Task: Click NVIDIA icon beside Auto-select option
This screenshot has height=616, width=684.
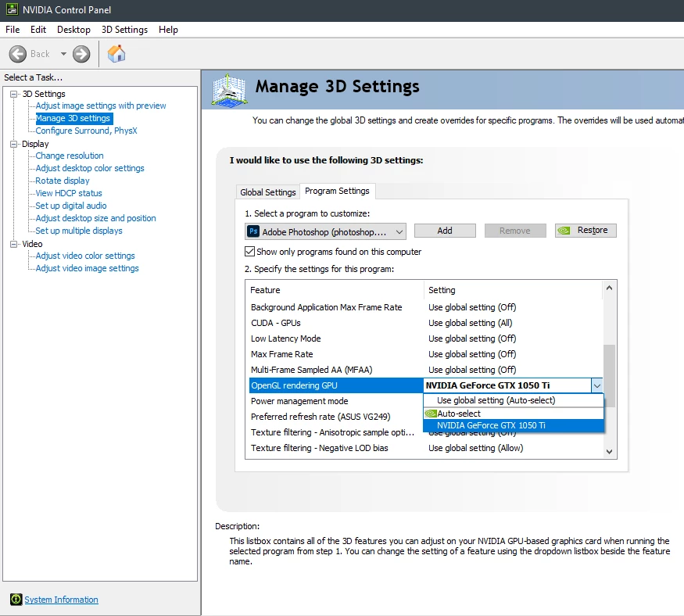Action: [x=431, y=413]
